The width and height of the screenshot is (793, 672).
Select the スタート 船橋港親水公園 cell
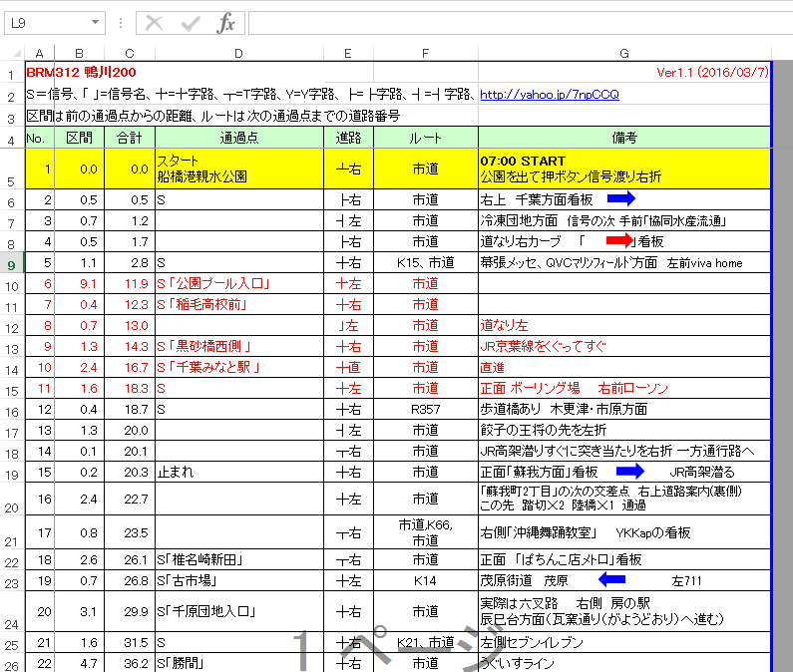[239, 168]
